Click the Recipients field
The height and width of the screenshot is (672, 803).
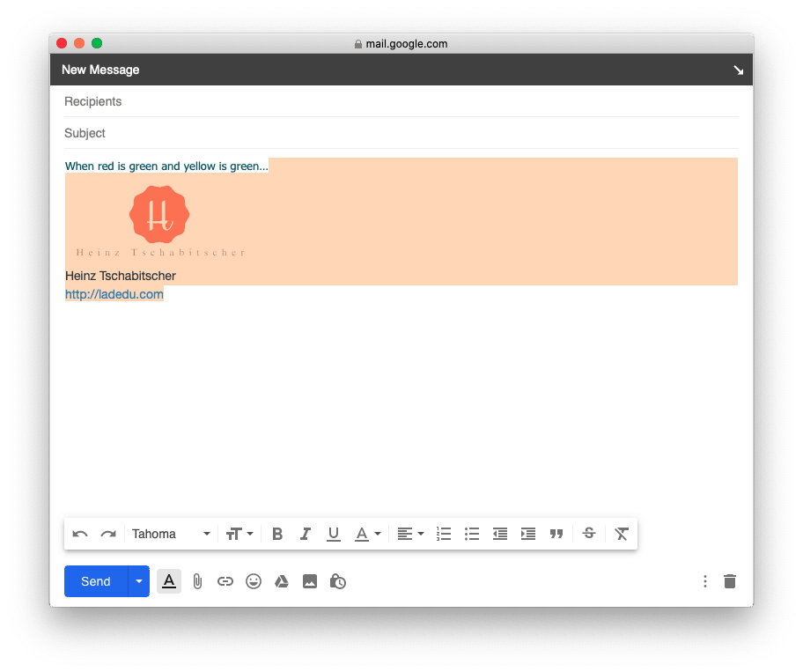coord(401,101)
